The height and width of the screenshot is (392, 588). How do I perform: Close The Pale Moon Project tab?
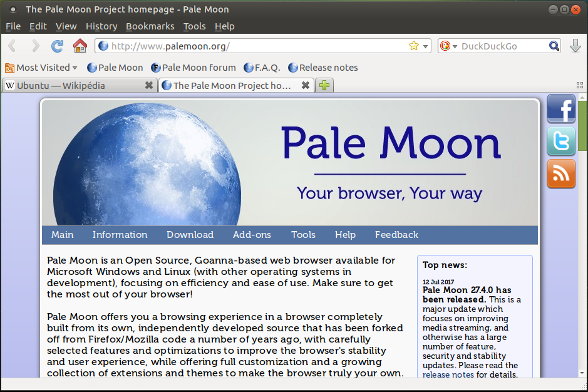[306, 85]
